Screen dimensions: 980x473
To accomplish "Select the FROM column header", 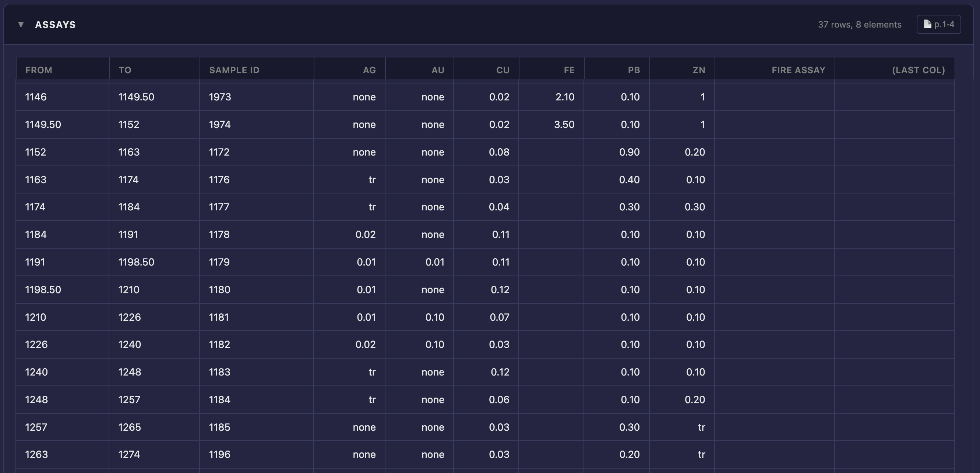I will coord(39,70).
